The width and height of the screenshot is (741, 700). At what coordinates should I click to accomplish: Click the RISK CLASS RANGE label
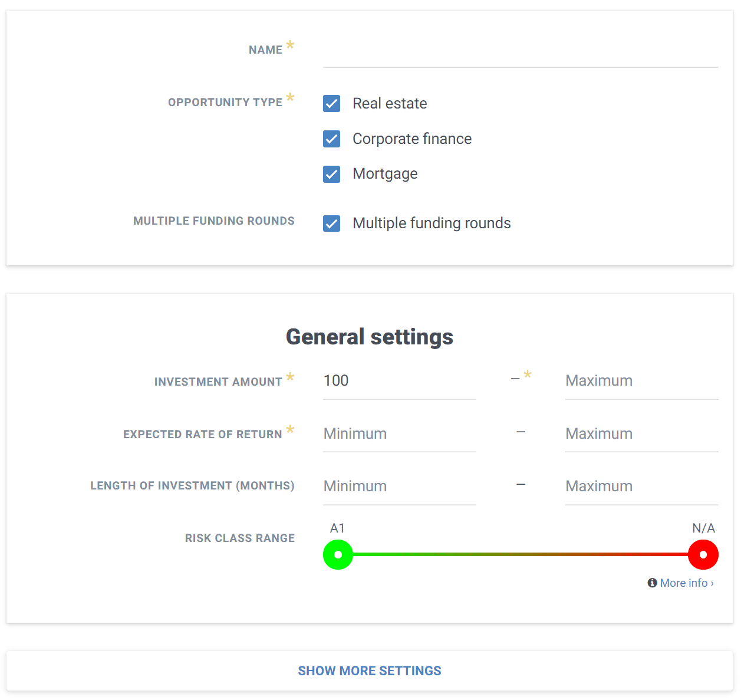pos(240,538)
